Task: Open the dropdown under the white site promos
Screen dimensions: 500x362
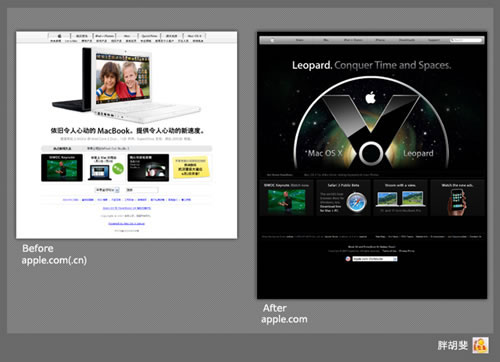Action: click(x=107, y=190)
